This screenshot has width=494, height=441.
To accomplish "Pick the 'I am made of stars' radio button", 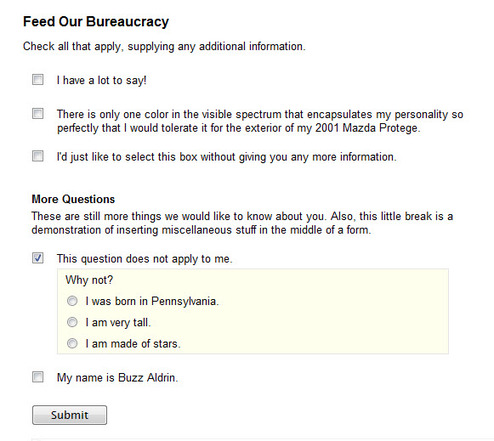I will [x=72, y=343].
